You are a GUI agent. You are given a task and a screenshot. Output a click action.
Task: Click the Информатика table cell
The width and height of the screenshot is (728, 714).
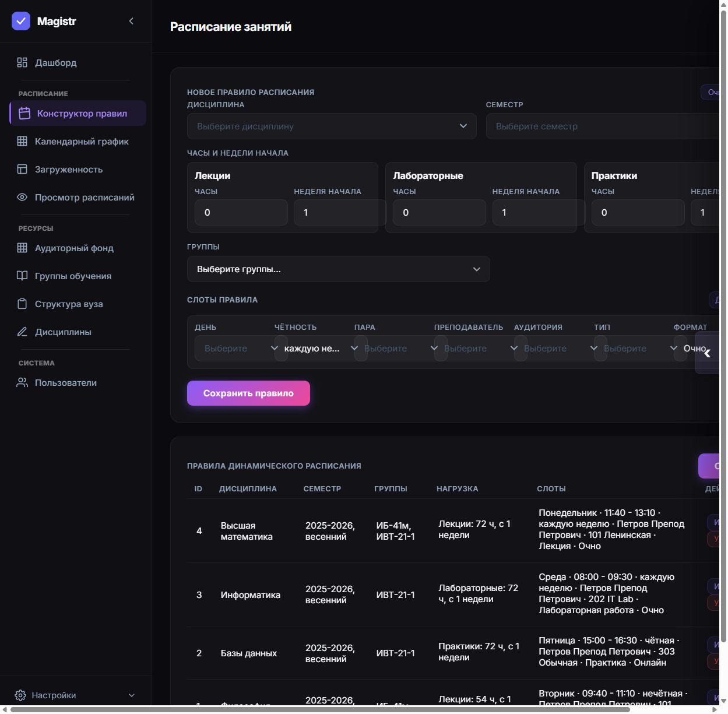point(251,595)
